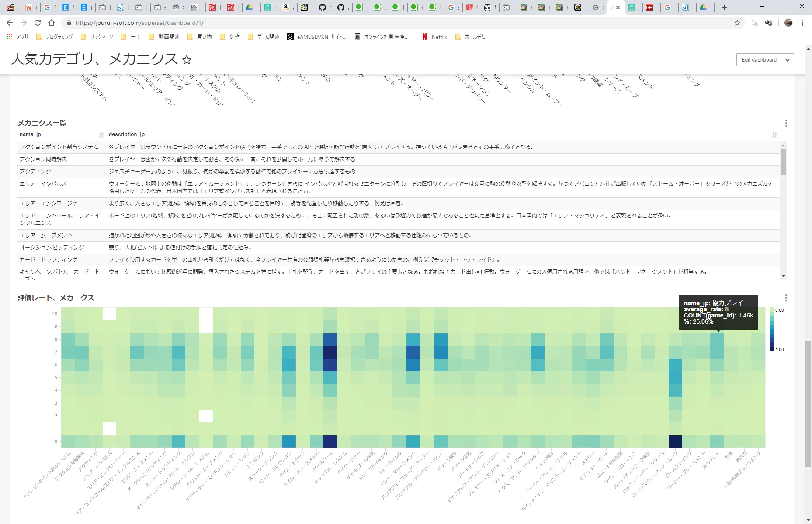Click the profile avatar in the toolbar

(788, 23)
